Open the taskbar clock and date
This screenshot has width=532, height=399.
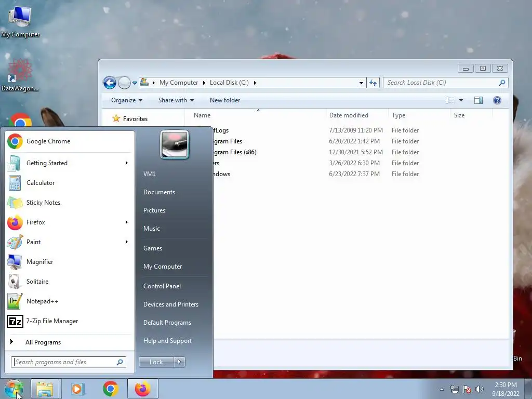pos(506,389)
